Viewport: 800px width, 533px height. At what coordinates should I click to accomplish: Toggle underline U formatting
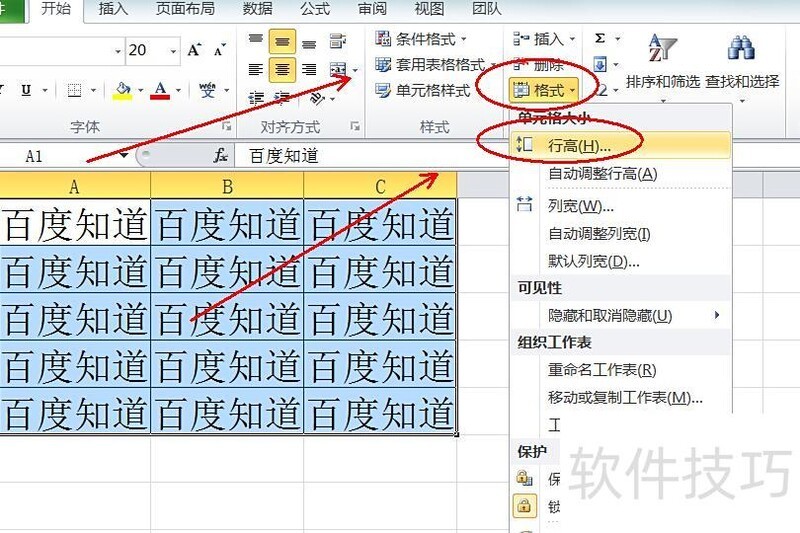click(x=26, y=91)
